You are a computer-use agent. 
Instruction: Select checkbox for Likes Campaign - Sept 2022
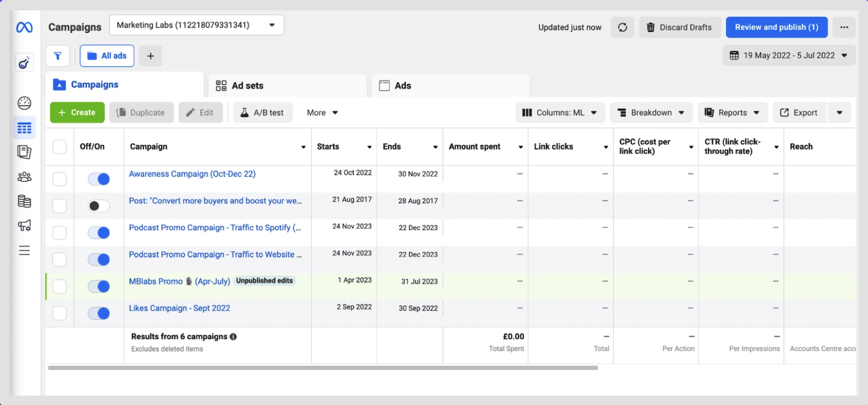point(59,313)
